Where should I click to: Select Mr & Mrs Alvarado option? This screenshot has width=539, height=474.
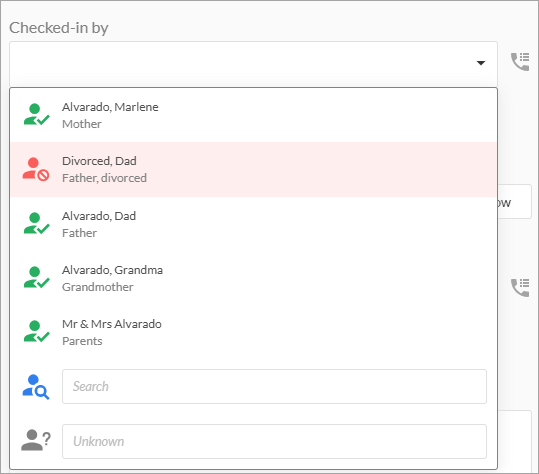[253, 332]
